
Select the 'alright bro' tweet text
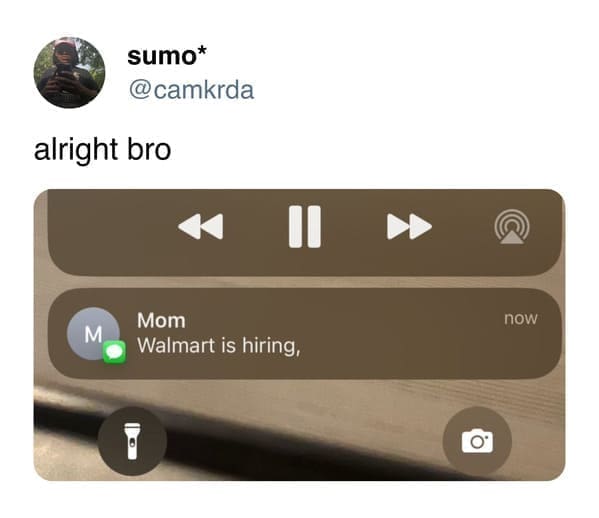click(x=102, y=149)
